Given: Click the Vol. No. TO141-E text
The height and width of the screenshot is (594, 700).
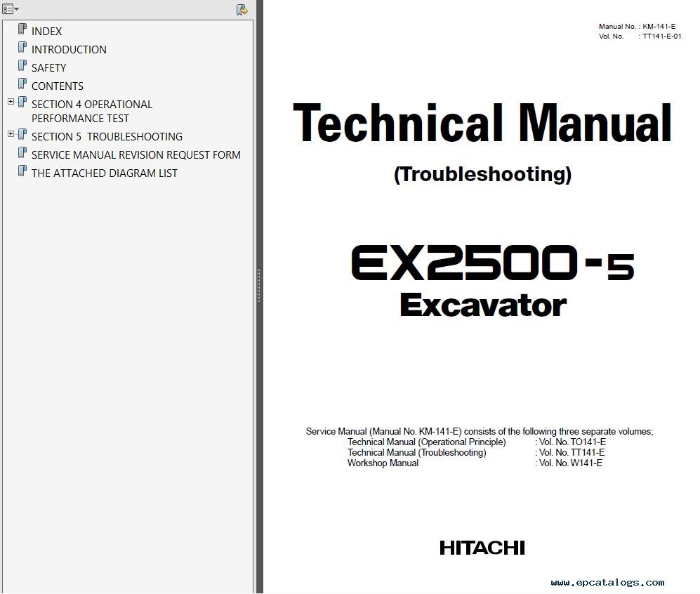Looking at the screenshot, I should tap(571, 442).
